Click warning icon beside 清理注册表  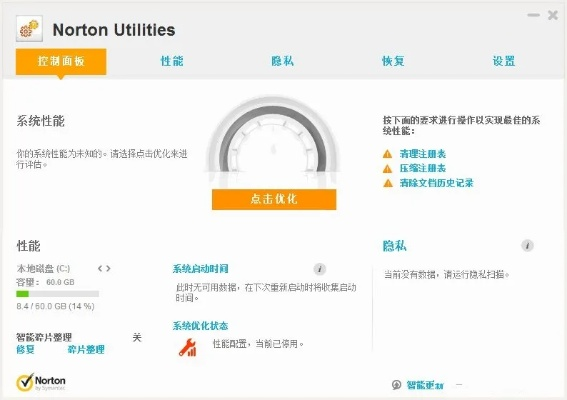click(387, 154)
